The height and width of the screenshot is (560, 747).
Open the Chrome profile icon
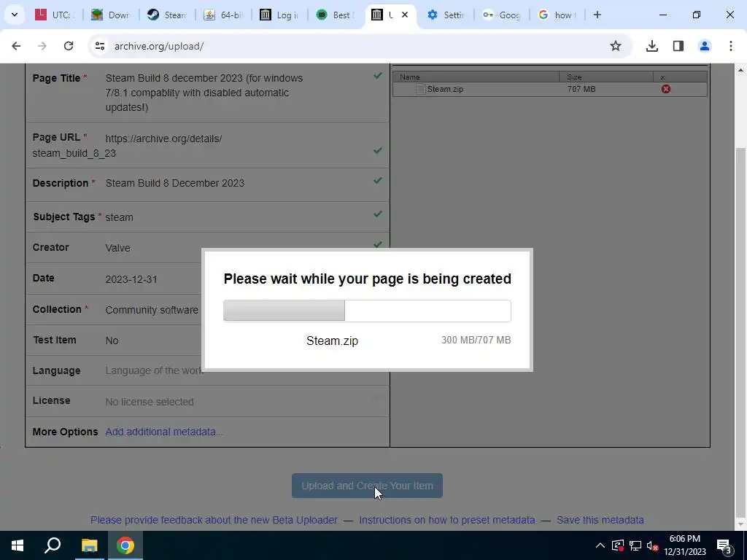click(704, 46)
